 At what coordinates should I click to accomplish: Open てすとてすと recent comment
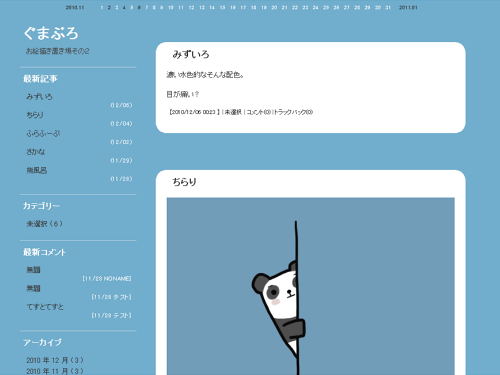(x=45, y=307)
